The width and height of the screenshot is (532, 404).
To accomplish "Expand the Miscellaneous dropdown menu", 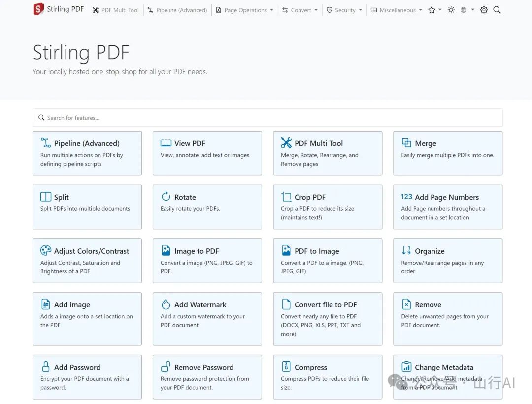I will coord(396,10).
